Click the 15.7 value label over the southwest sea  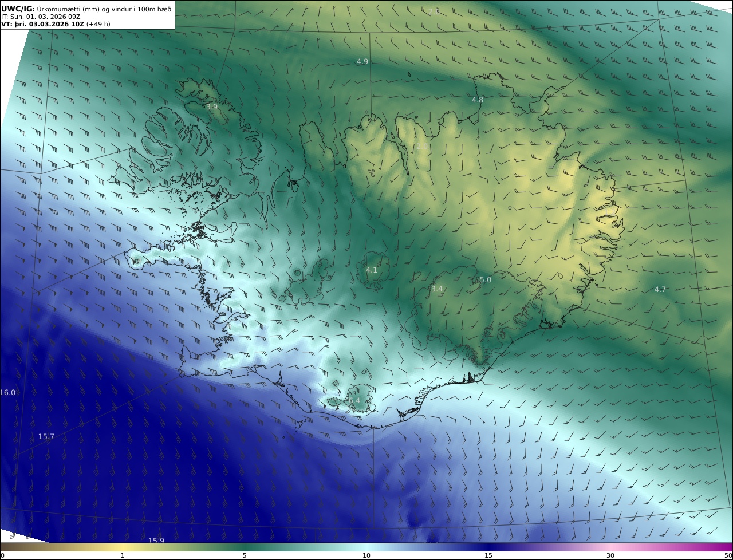(x=46, y=437)
